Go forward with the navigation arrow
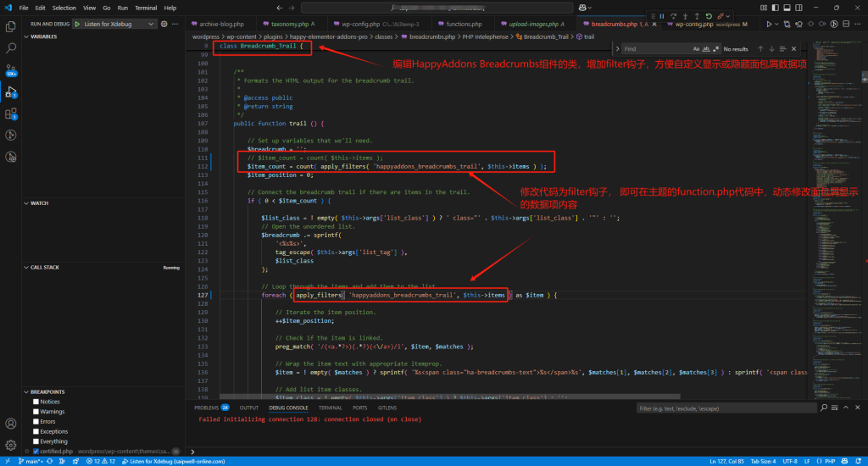The height and width of the screenshot is (466, 868). (x=292, y=8)
